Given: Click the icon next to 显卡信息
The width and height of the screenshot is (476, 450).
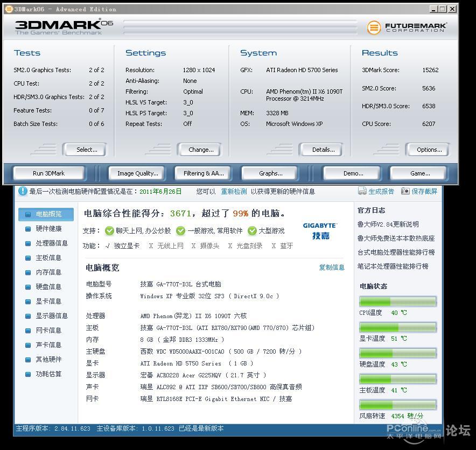Looking at the screenshot, I should click(28, 301).
